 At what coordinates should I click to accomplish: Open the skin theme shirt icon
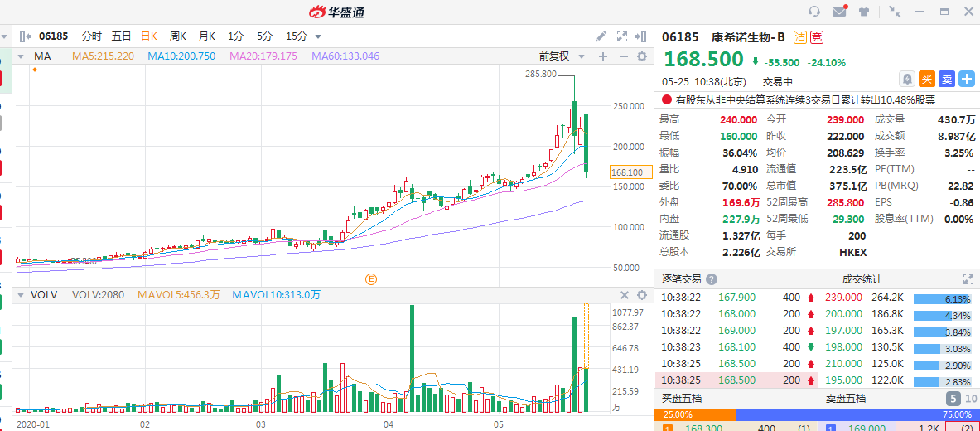[x=864, y=12]
